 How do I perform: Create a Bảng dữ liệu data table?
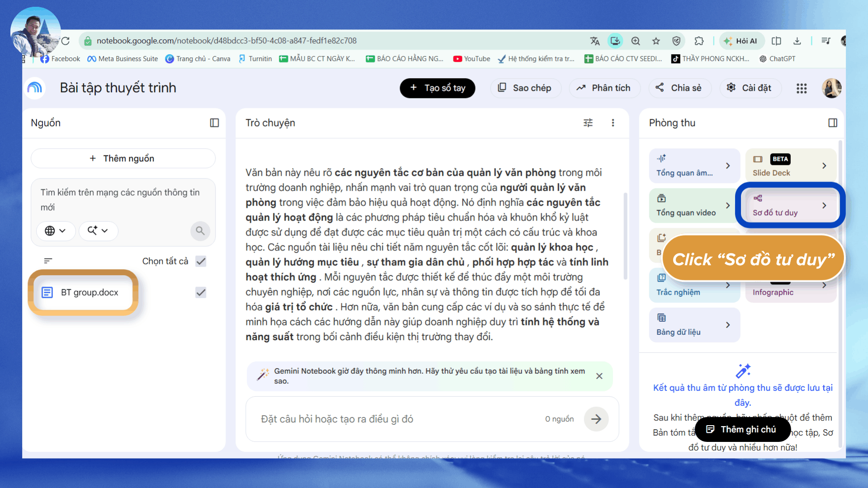coord(694,325)
